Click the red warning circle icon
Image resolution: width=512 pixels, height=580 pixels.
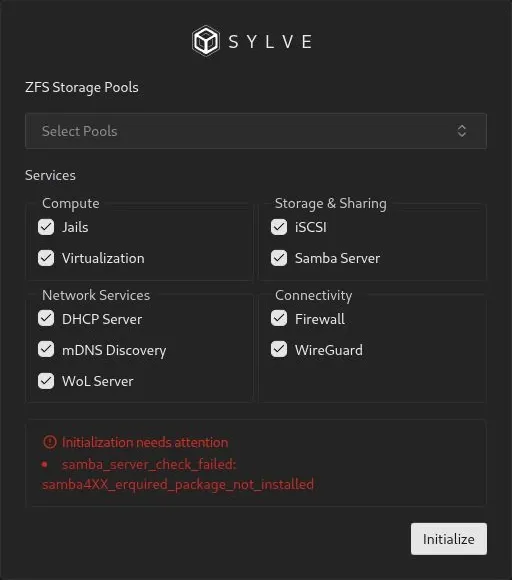(50, 442)
